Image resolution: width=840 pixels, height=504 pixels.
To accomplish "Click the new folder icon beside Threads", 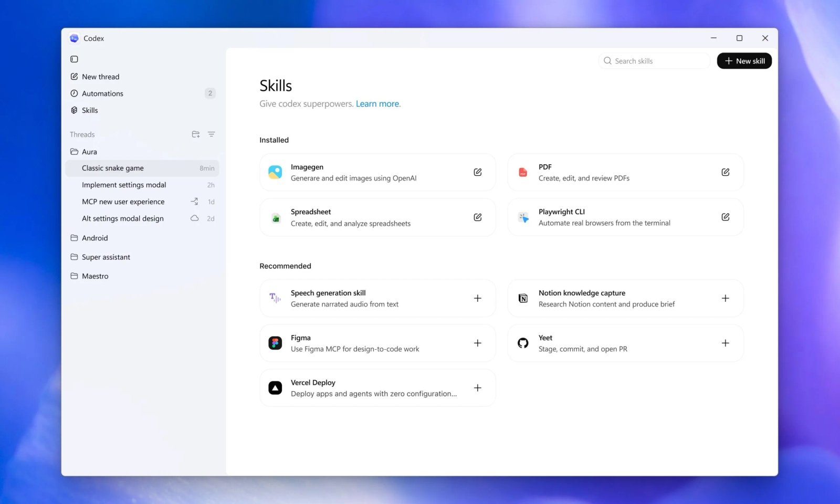I will pos(195,134).
